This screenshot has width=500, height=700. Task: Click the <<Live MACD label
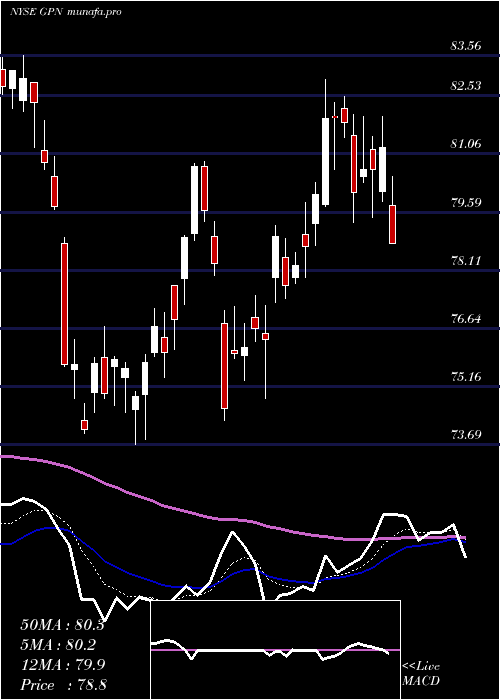421,674
